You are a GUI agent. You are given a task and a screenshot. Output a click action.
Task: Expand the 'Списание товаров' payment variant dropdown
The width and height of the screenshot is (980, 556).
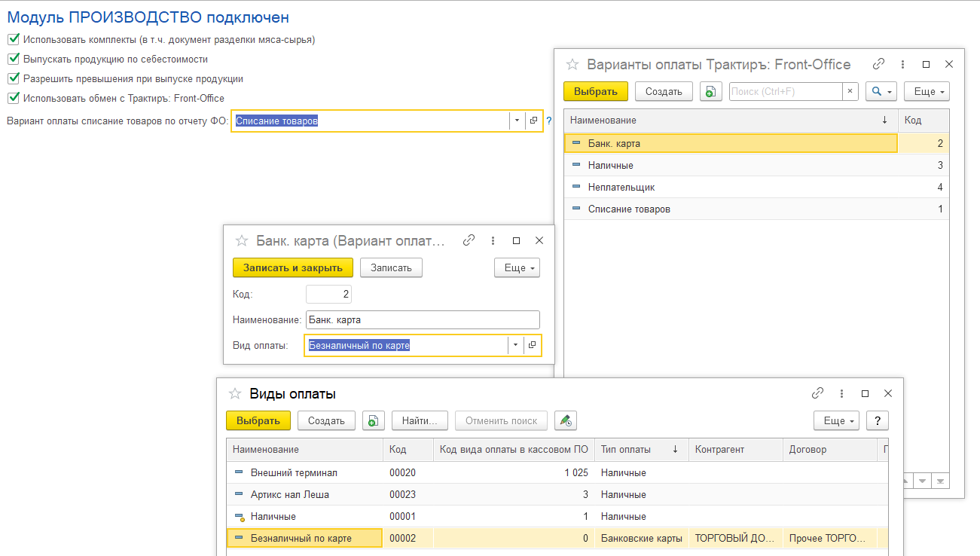coord(517,121)
